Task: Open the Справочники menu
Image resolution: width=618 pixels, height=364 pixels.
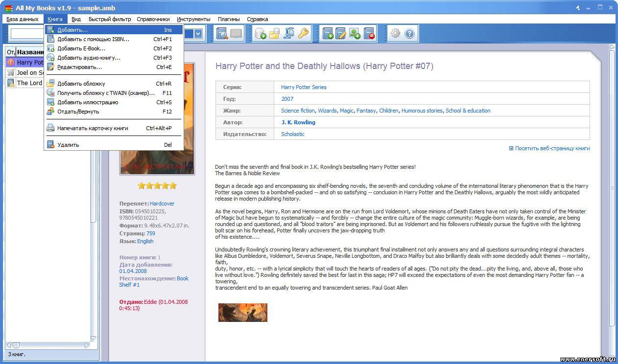Action: [x=153, y=19]
